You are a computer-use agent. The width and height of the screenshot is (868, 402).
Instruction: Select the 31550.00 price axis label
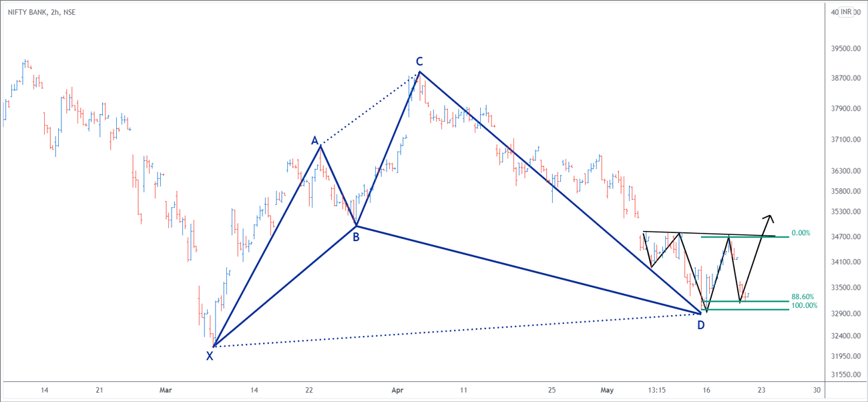845,375
